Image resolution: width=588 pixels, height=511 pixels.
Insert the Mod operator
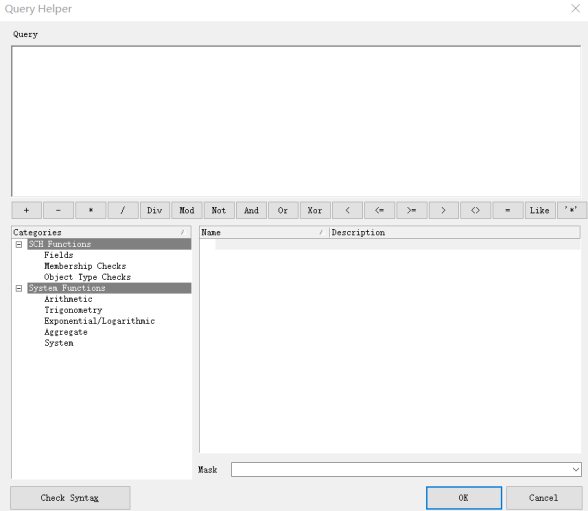[x=187, y=210]
